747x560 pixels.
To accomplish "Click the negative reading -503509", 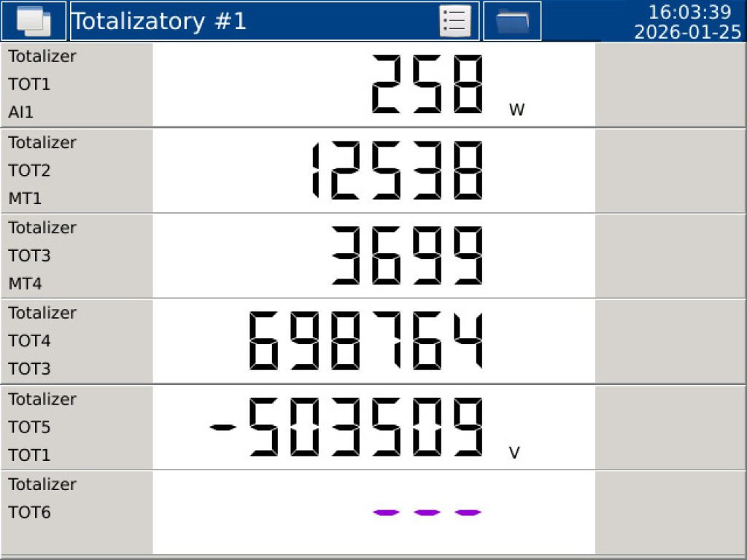I will pyautogui.click(x=347, y=427).
